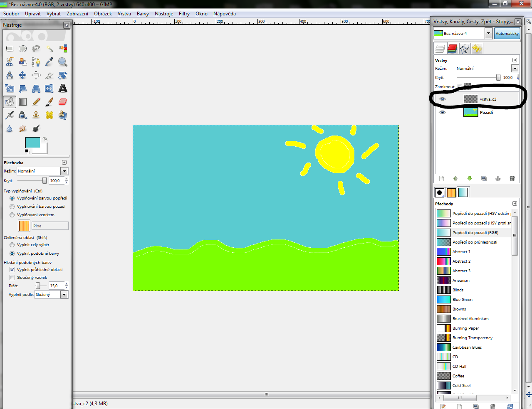
Task: Enable the 'Sloučený vzorek' checkbox
Action: coord(12,277)
